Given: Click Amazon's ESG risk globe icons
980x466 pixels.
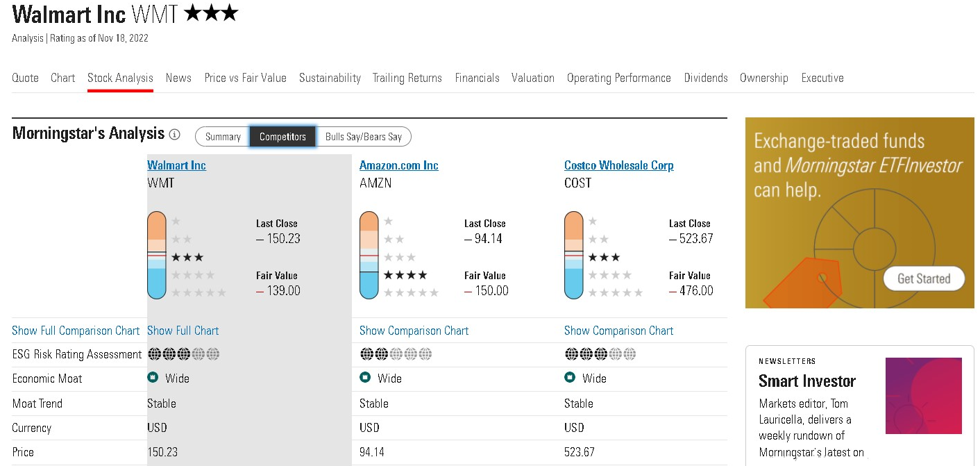Looking at the screenshot, I should (x=396, y=354).
